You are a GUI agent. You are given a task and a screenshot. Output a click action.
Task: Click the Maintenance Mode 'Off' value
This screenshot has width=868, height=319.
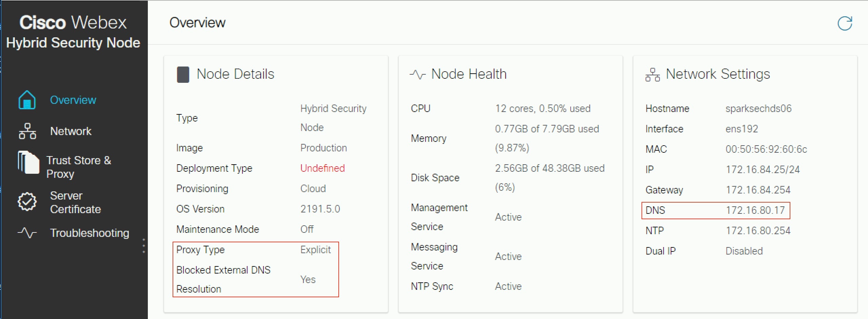point(307,229)
